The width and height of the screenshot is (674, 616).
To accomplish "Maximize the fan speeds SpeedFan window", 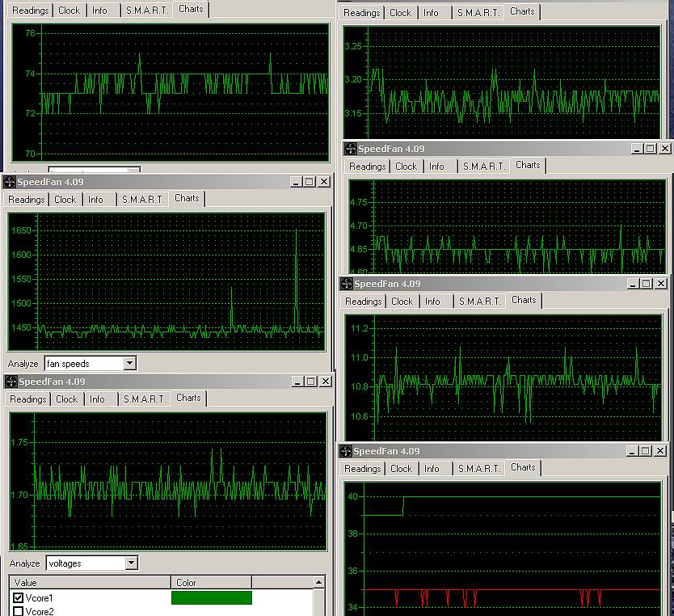I will tap(309, 182).
